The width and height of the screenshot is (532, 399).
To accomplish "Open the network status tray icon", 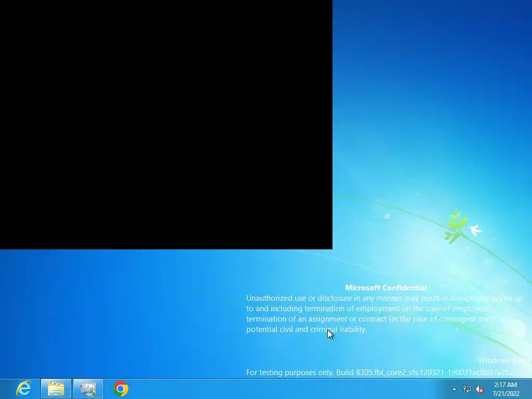I will click(467, 389).
